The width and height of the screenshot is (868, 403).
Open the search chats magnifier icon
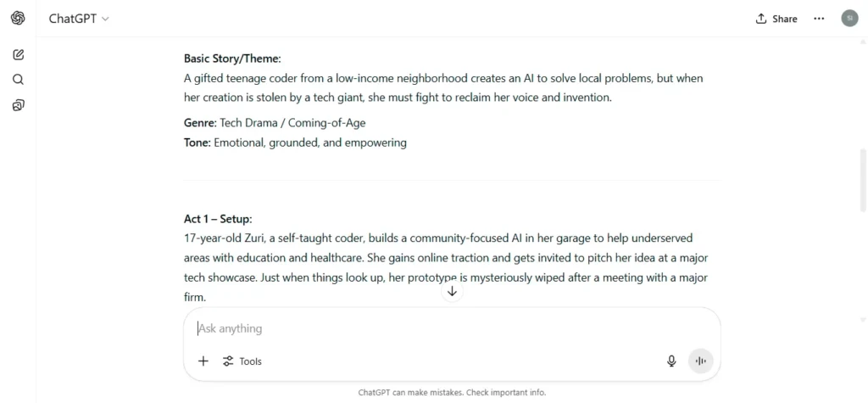pos(19,79)
